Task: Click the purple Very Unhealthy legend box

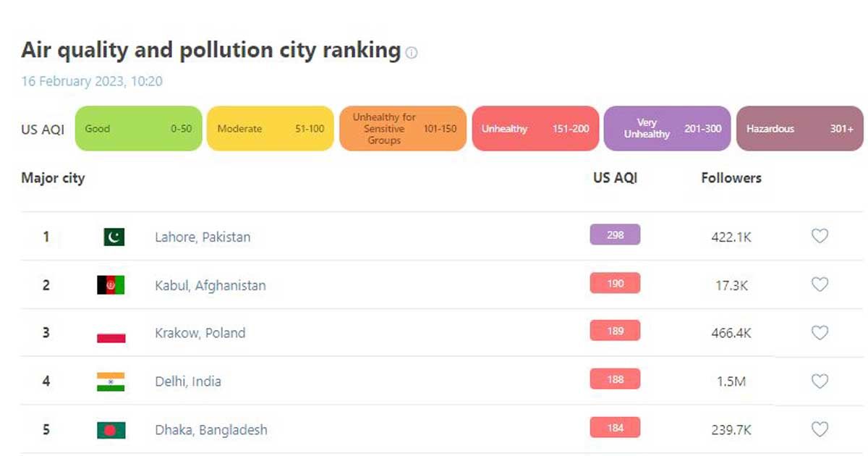Action: (667, 128)
